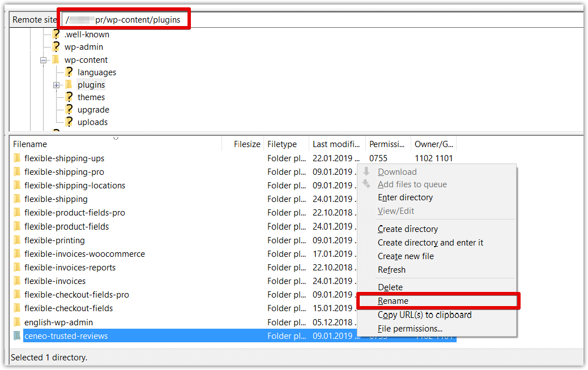The height and width of the screenshot is (370, 588).
Task: Select the flexible-shipping-pro folder name
Action: pyautogui.click(x=64, y=172)
